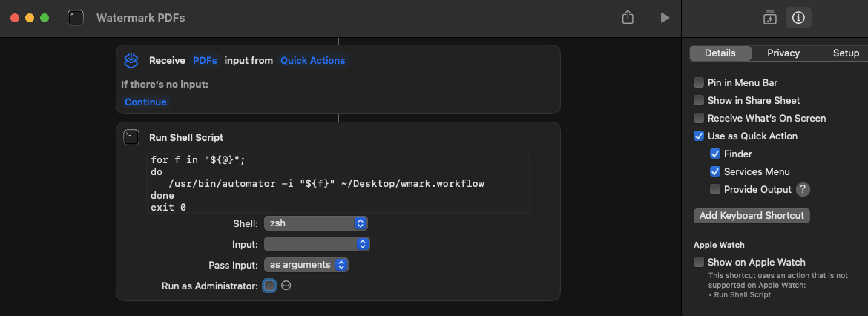Open the Action Library icon
868x316 pixels.
pos(769,18)
